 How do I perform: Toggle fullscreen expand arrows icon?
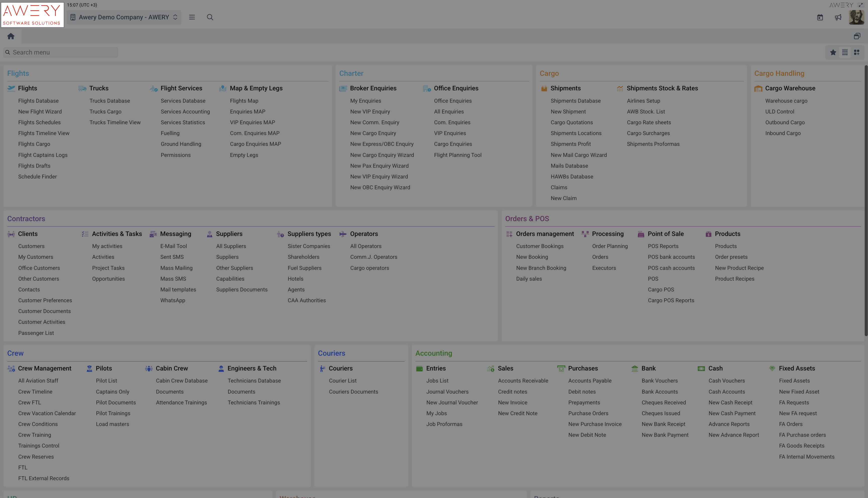[860, 5]
